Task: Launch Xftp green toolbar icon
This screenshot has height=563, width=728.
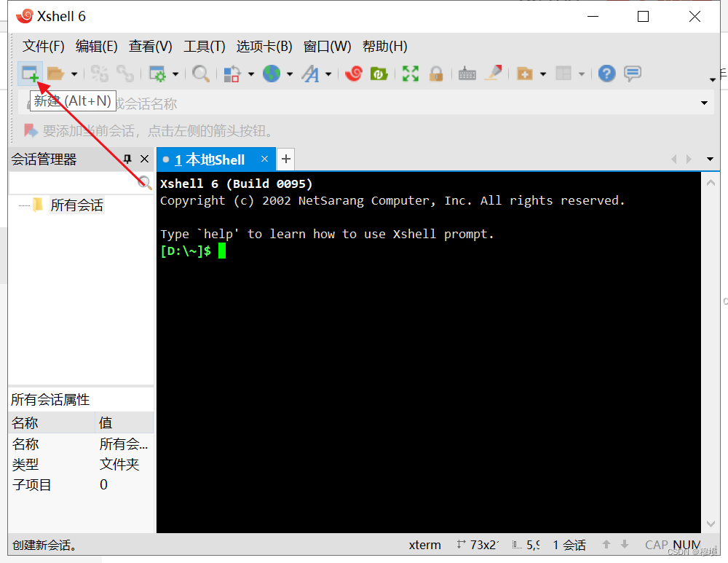Action: click(379, 74)
